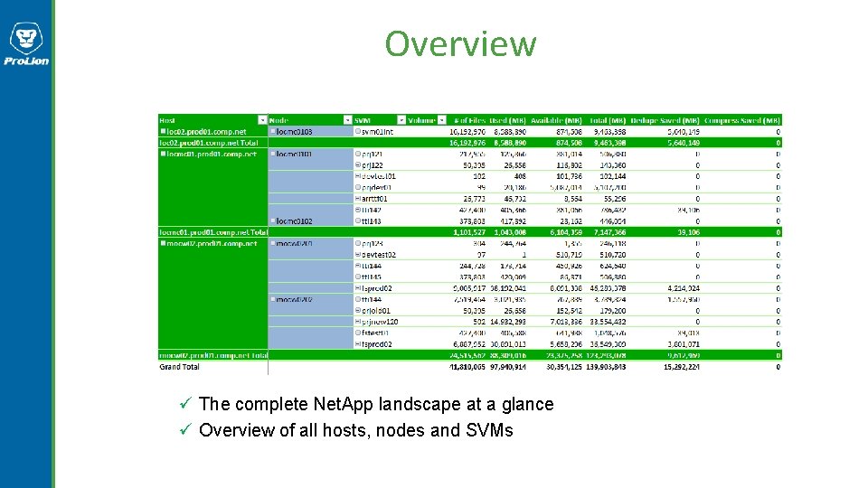Select the 4,214,024 dedupe saved cell
868x488 pixels.
tap(684, 287)
